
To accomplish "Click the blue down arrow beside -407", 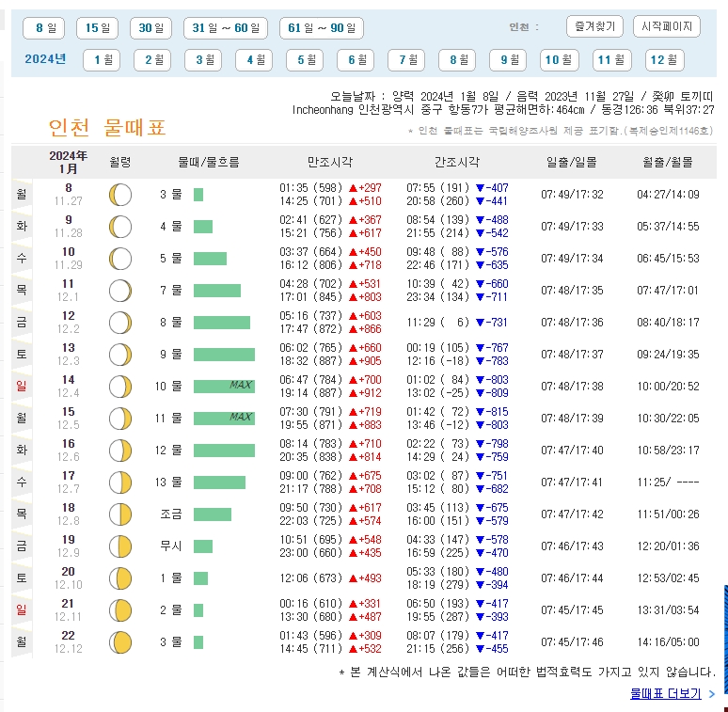I will (x=480, y=188).
